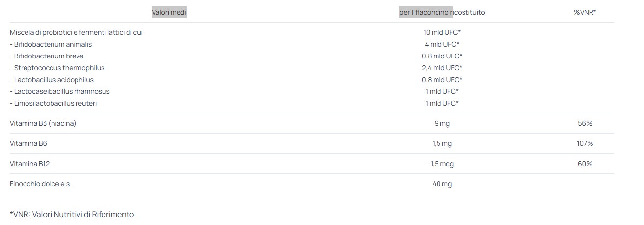Select the 'per 1 flaconcino ricostituito' header
This screenshot has height=225, width=644.
click(x=442, y=12)
